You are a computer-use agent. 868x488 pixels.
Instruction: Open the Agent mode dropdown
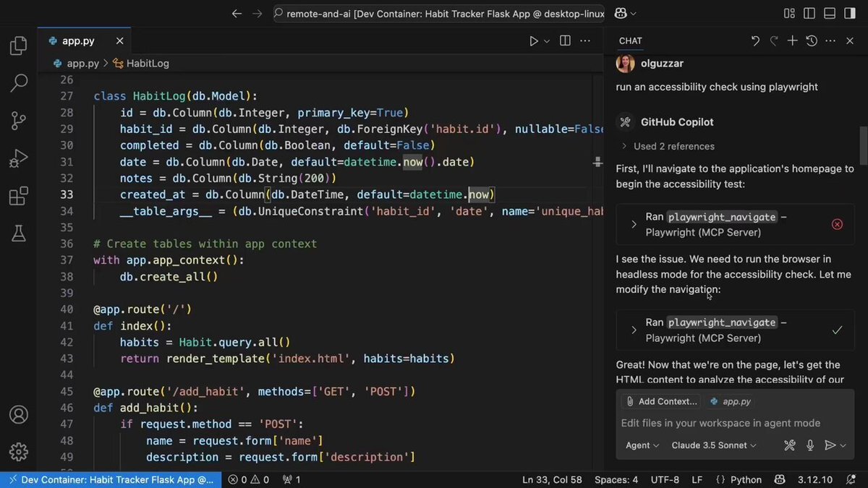pos(642,445)
